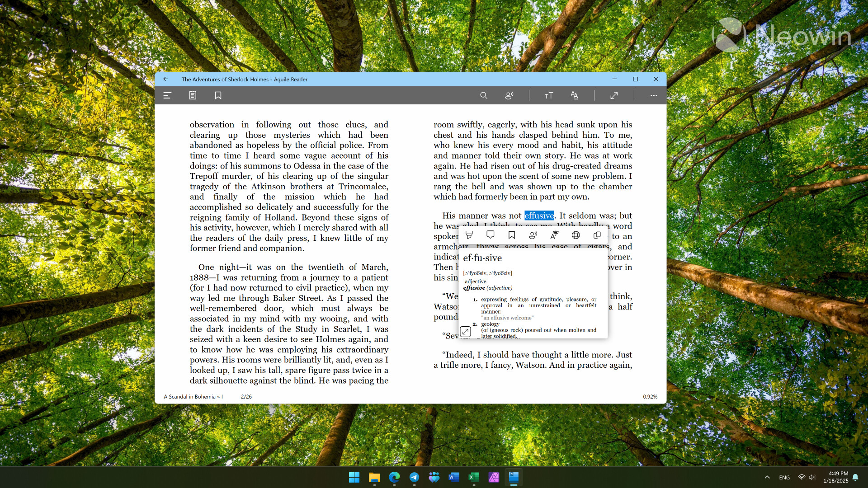Click reading progress 0.92%
Viewport: 868px width, 488px height.
pos(650,397)
